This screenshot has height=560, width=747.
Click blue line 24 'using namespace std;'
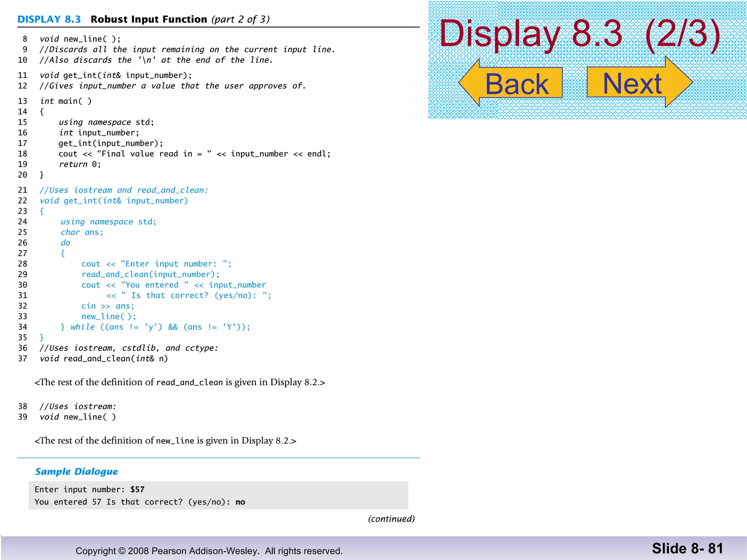tap(109, 222)
